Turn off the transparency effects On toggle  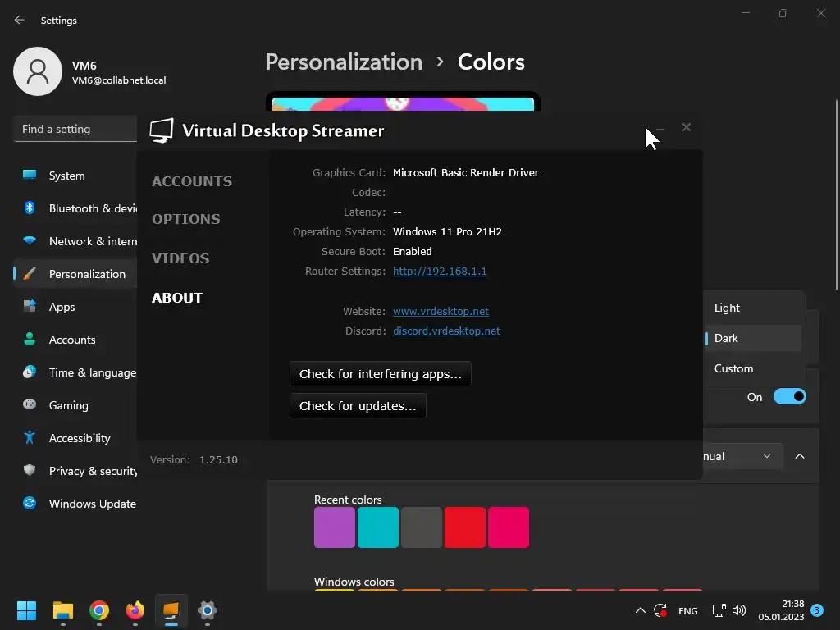click(x=790, y=397)
